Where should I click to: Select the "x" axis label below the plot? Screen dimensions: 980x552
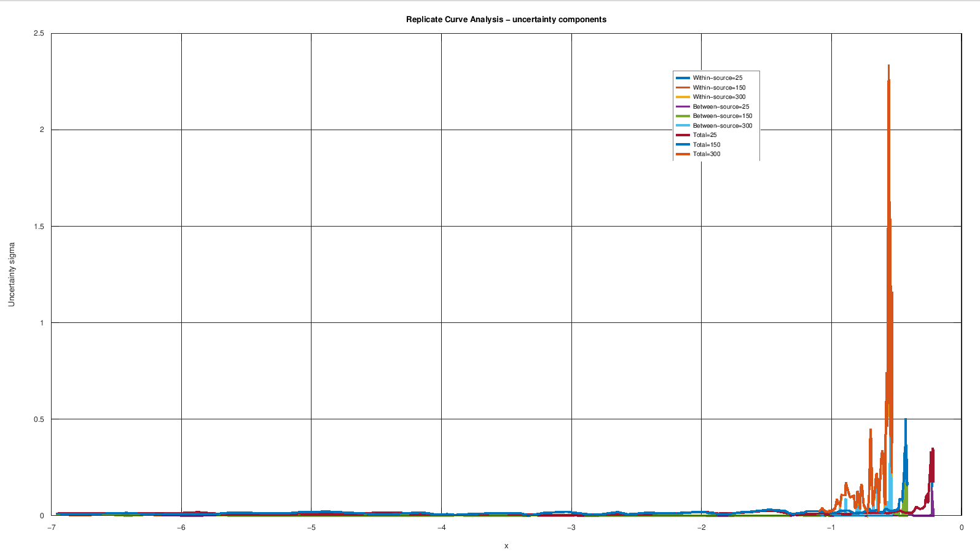coord(506,546)
